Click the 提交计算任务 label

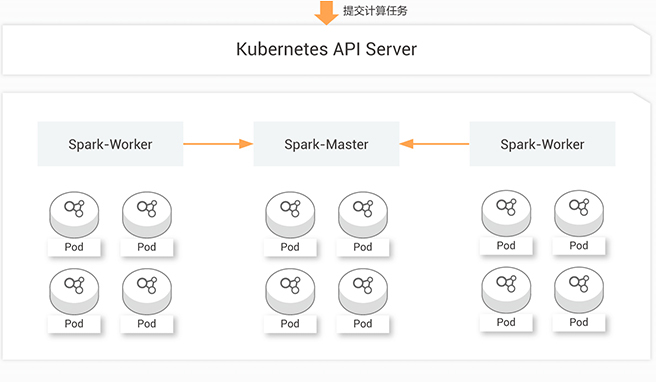coord(375,11)
